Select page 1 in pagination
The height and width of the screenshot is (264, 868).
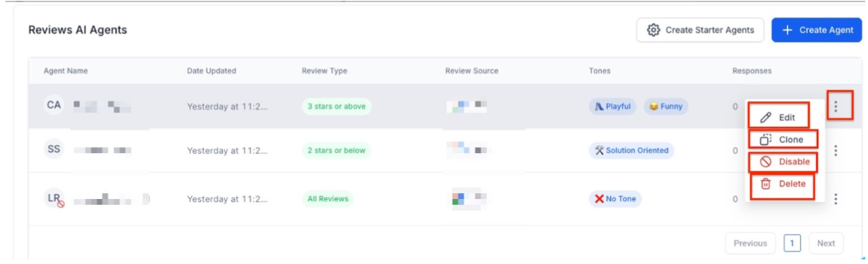[x=792, y=243]
